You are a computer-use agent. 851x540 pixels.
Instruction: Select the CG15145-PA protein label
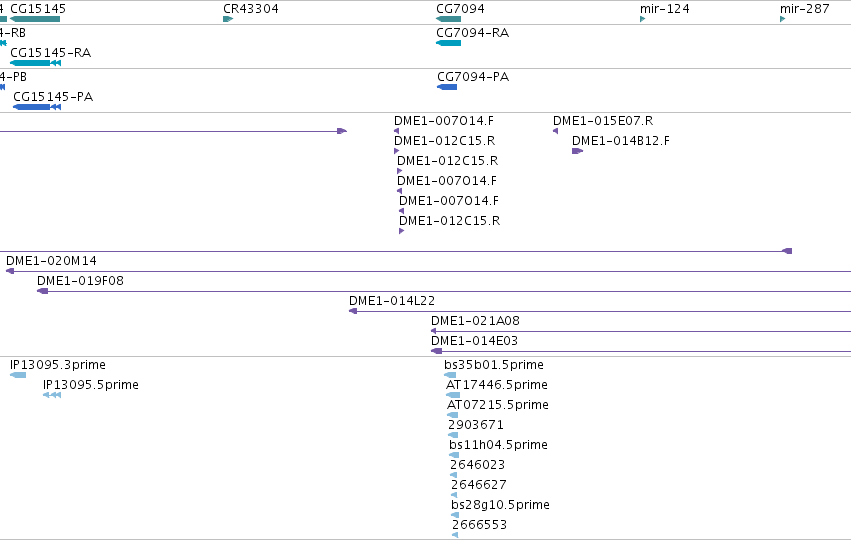coord(53,97)
